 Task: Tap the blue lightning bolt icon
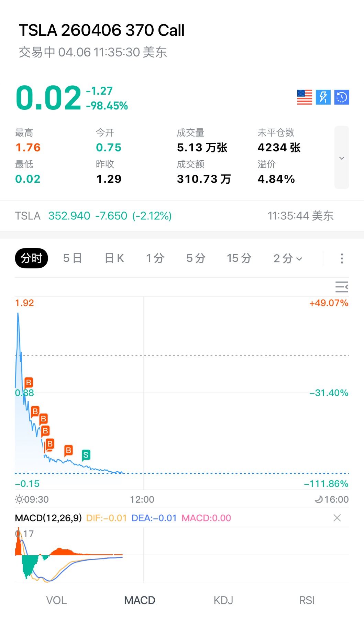tap(323, 97)
